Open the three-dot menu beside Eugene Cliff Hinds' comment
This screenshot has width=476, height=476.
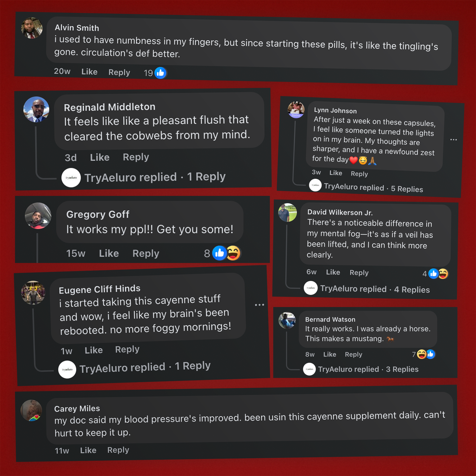tap(260, 305)
